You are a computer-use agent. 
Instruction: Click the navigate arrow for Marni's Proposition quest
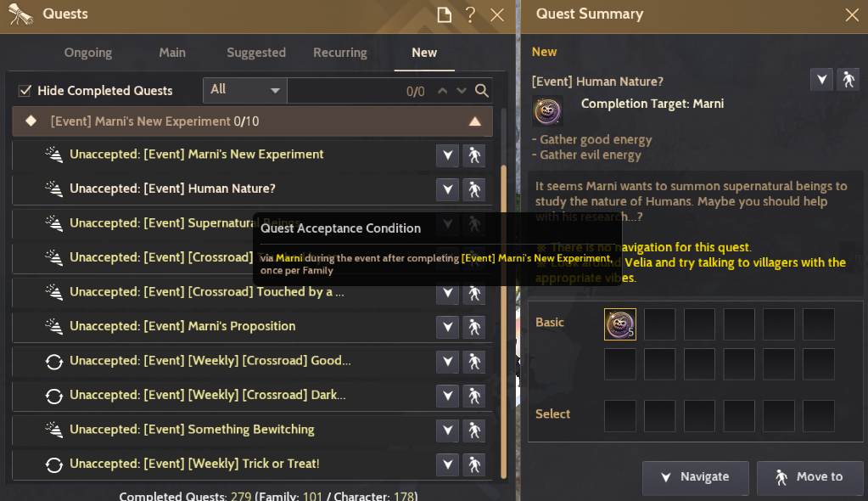(447, 327)
